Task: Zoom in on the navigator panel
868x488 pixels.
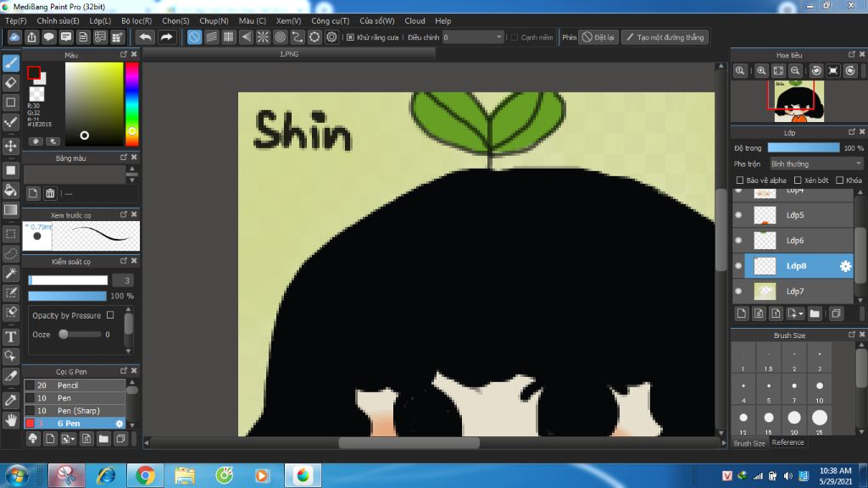Action: (x=761, y=71)
